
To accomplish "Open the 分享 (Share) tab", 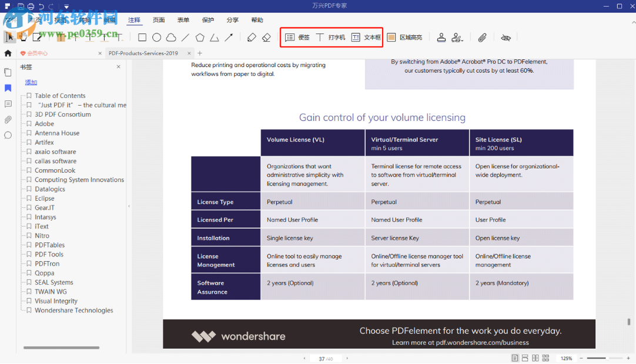I will coord(232,20).
